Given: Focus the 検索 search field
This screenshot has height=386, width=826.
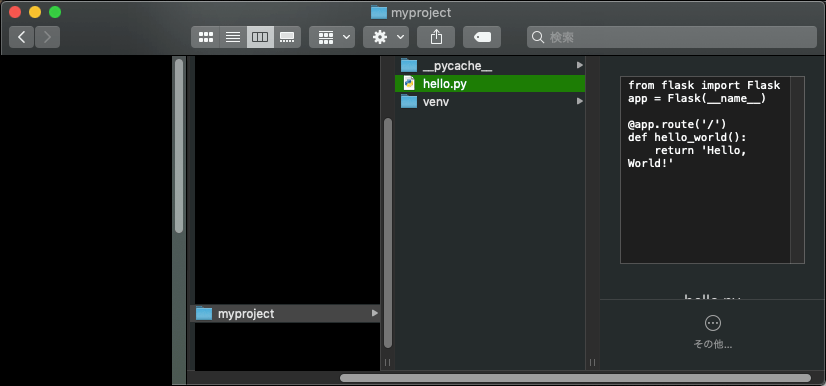Looking at the screenshot, I should coord(672,37).
